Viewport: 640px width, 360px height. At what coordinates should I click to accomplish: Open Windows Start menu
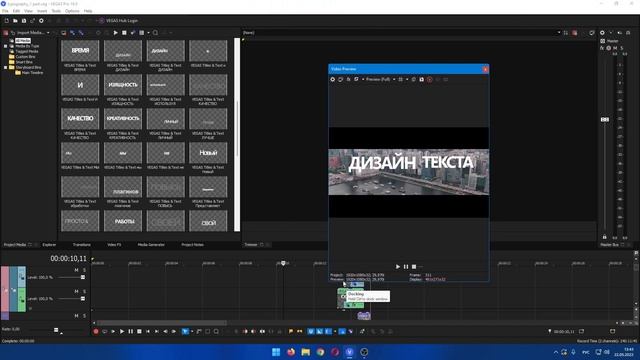click(276, 352)
